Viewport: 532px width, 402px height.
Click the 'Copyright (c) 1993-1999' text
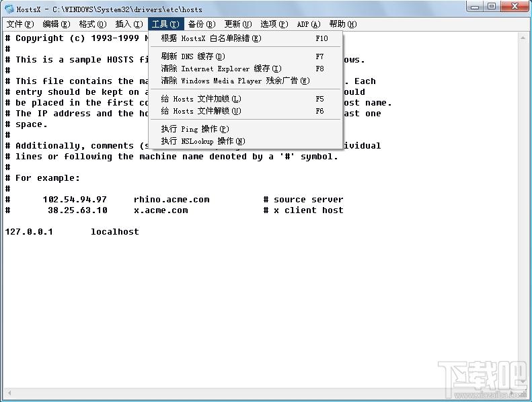(77, 38)
